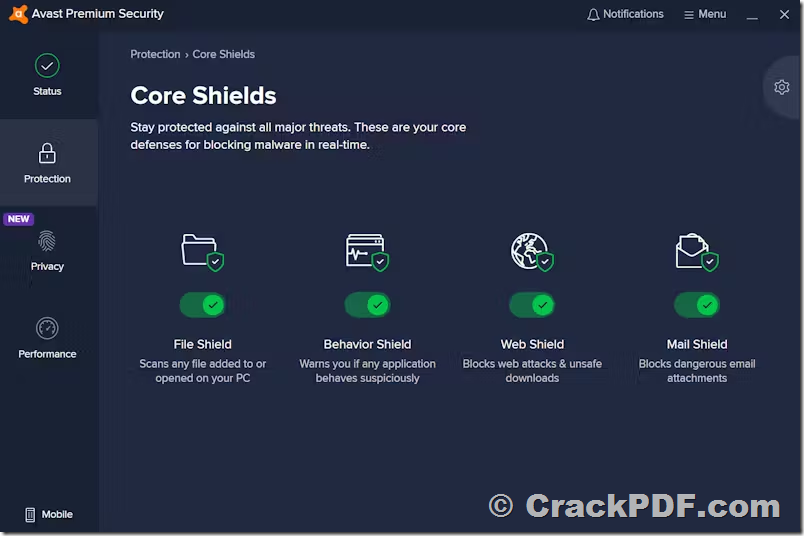Open the Menu hamburger button
Viewport: 804px width, 536px height.
705,14
